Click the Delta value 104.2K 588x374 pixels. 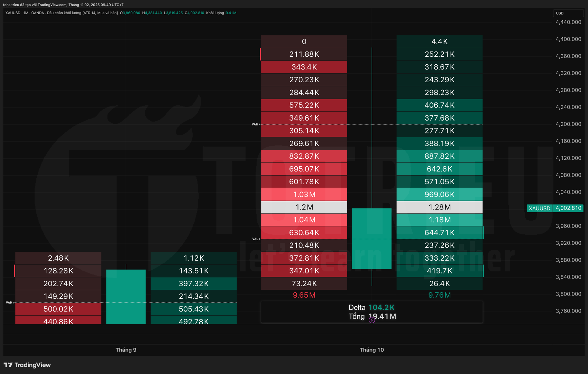click(382, 307)
